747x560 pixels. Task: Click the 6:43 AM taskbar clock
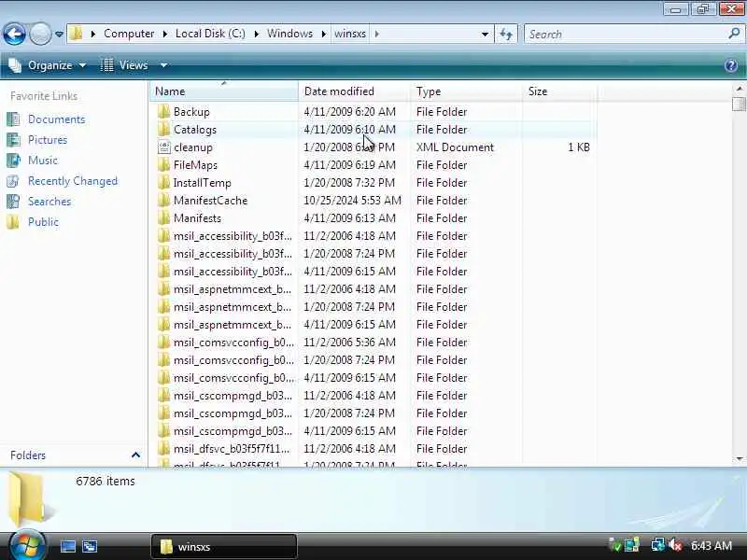pos(712,546)
